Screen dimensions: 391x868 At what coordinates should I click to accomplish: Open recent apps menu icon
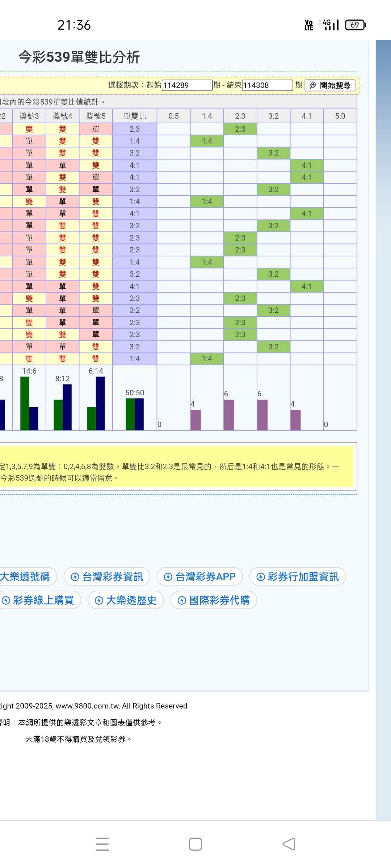(102, 844)
